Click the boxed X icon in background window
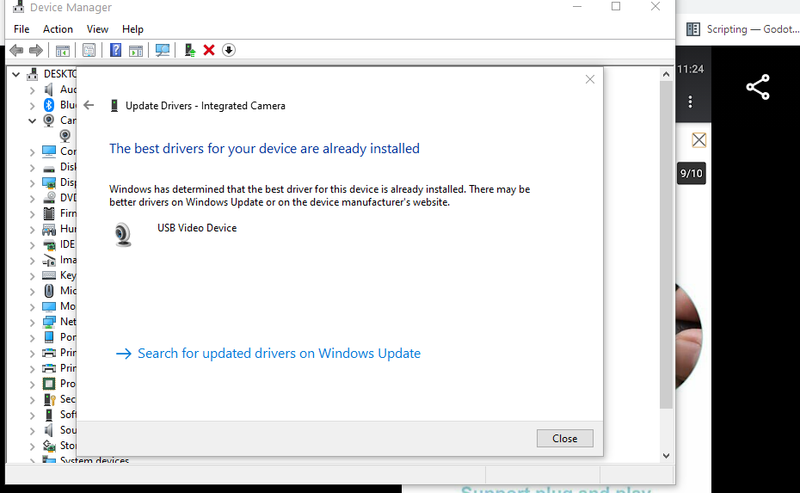Screen dimensions: 800x493 (699, 140)
